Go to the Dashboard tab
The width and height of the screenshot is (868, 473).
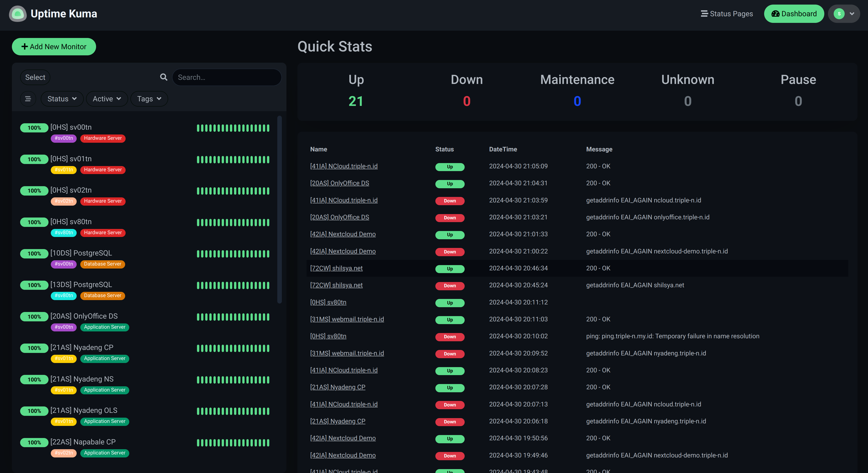[794, 14]
